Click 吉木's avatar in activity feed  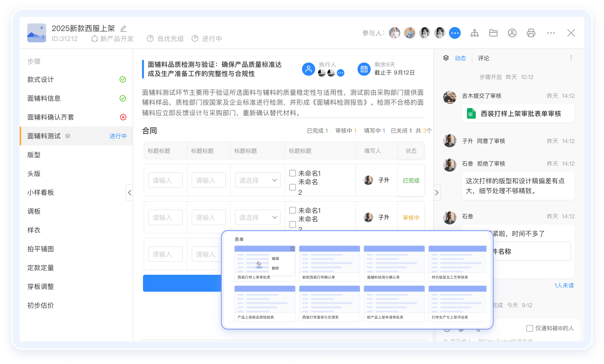click(449, 97)
